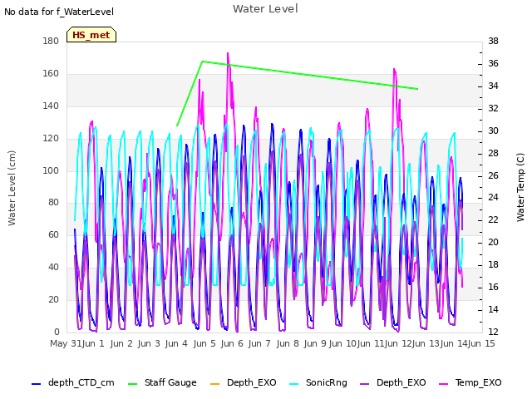Click the magenta Temp_EXO legend swatch
This screenshot has width=532, height=399.
443,384
